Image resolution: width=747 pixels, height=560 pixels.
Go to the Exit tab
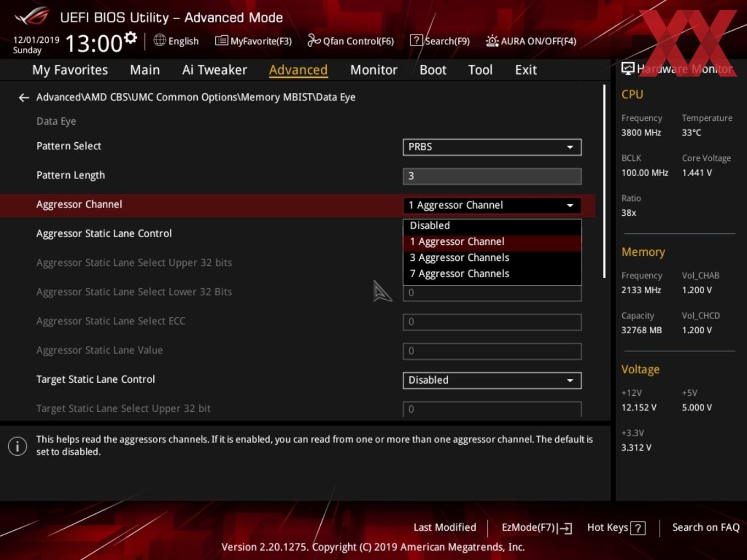(526, 70)
